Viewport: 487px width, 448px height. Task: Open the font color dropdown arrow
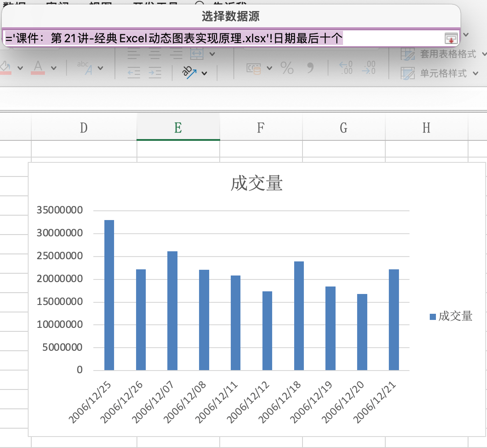[54, 68]
